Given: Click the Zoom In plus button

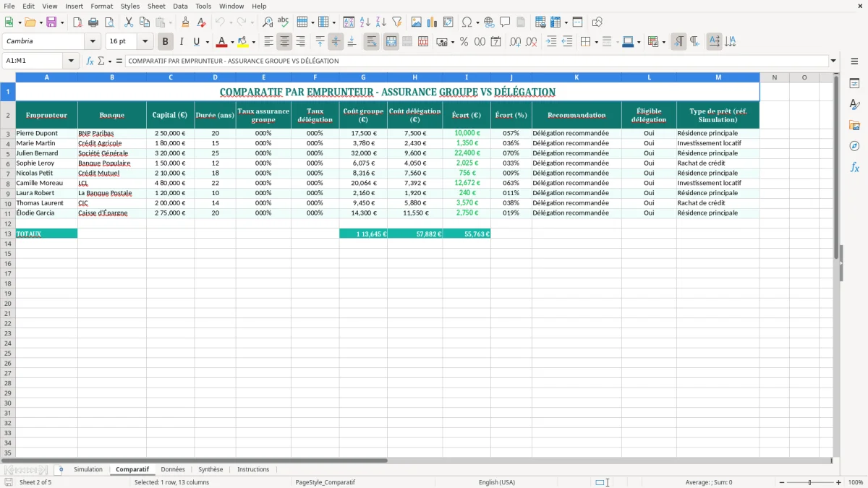Looking at the screenshot, I should [x=839, y=482].
